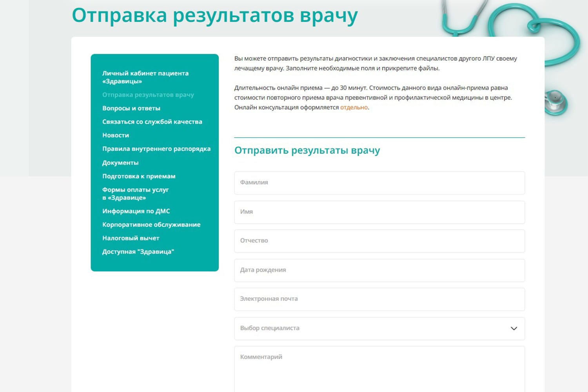The image size is (588, 392).
Task: Open Информация по ДМС
Action: pos(136,211)
